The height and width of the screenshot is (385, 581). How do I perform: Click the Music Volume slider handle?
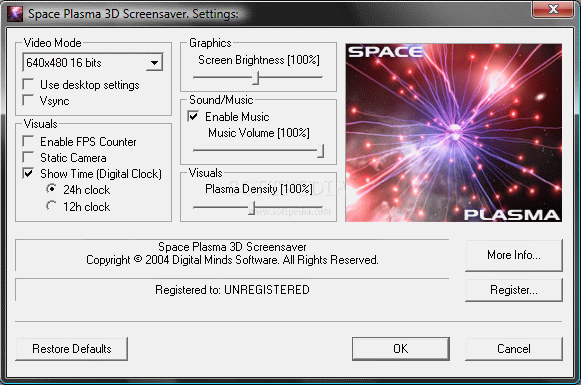321,151
